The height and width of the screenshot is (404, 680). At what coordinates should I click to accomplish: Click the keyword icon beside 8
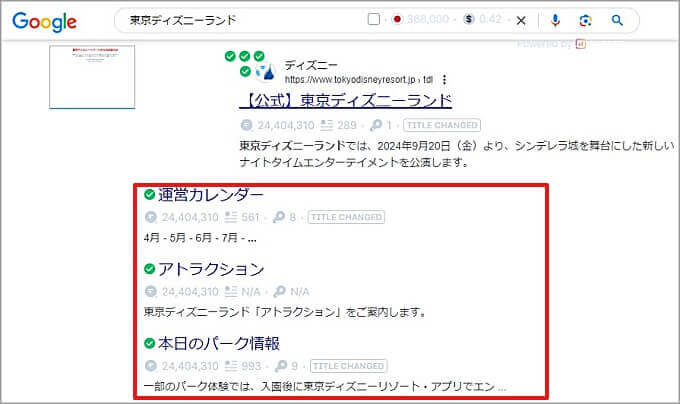(x=279, y=217)
